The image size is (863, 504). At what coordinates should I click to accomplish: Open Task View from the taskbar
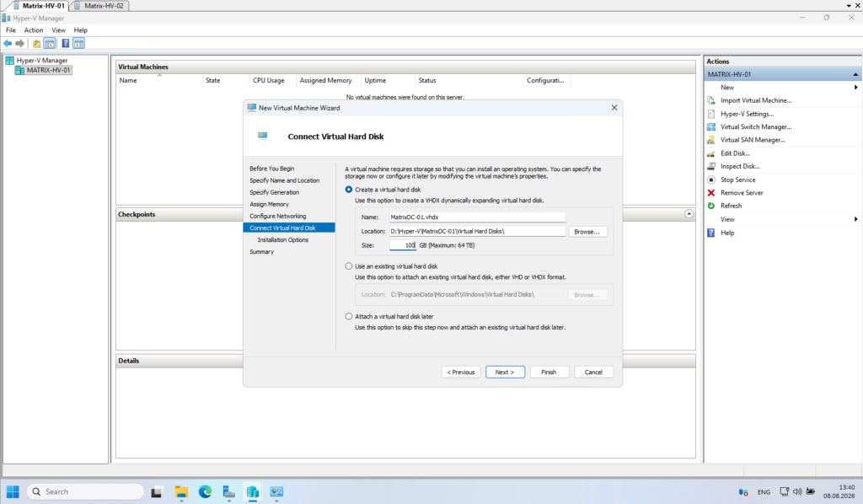157,492
